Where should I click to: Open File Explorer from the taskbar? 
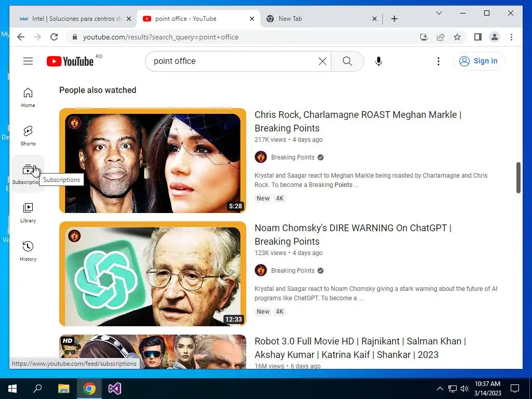click(63, 389)
